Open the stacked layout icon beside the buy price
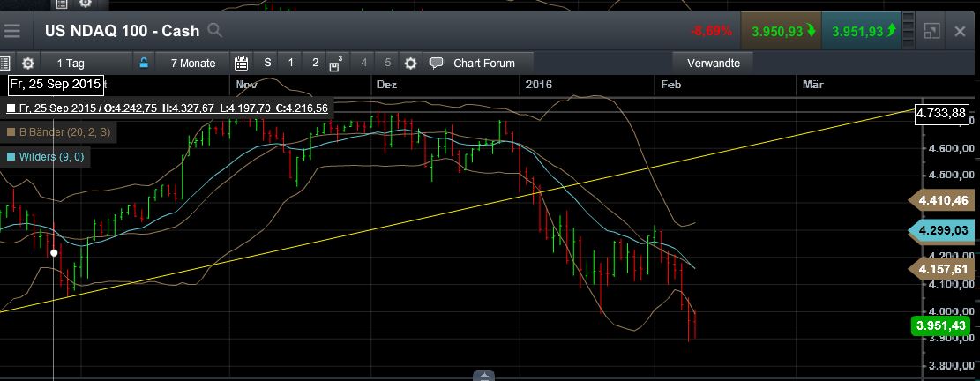This screenshot has width=980, height=381. point(909,31)
